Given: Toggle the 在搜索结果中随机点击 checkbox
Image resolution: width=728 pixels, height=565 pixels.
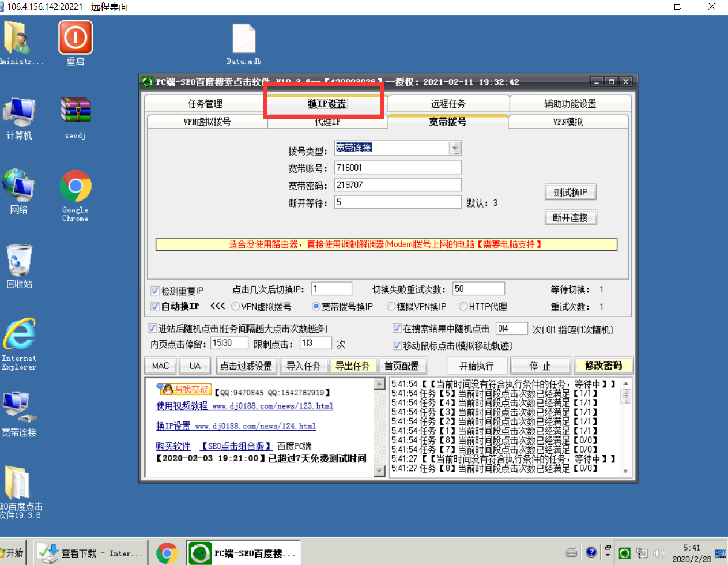Looking at the screenshot, I should tap(397, 328).
